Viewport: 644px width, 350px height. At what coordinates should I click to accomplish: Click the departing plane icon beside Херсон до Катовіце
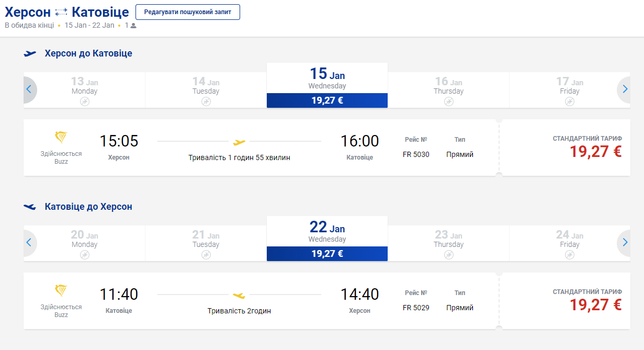click(30, 53)
